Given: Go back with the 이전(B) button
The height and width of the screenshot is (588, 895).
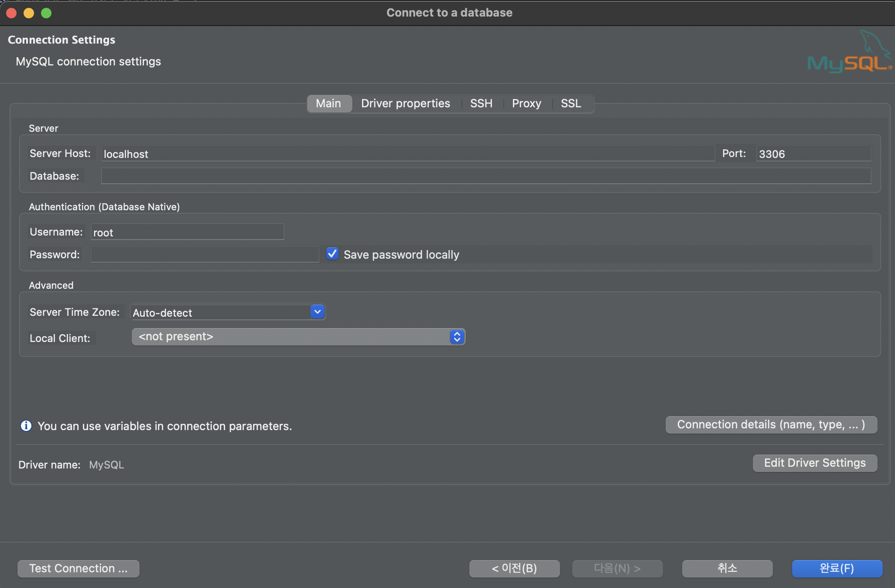Looking at the screenshot, I should (x=514, y=568).
